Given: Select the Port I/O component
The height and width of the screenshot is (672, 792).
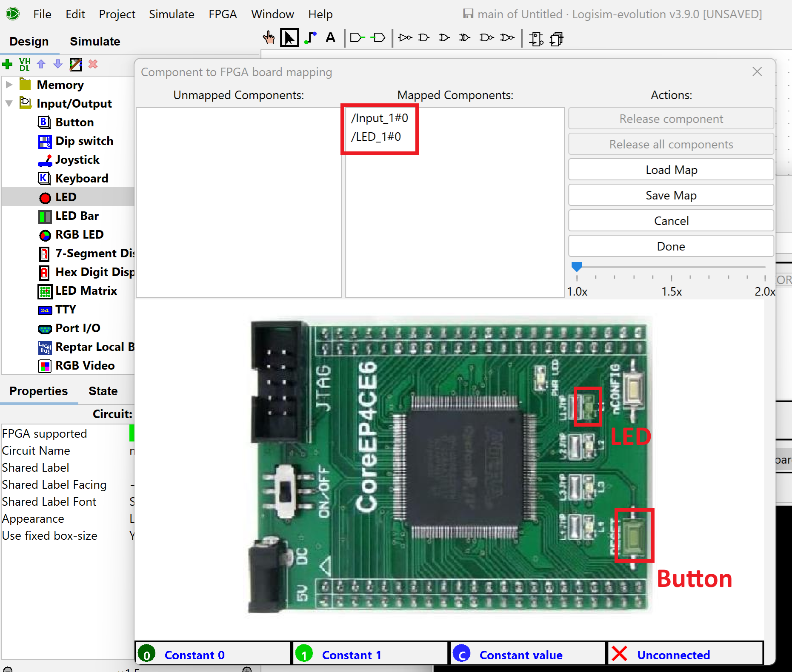Looking at the screenshot, I should [x=69, y=328].
